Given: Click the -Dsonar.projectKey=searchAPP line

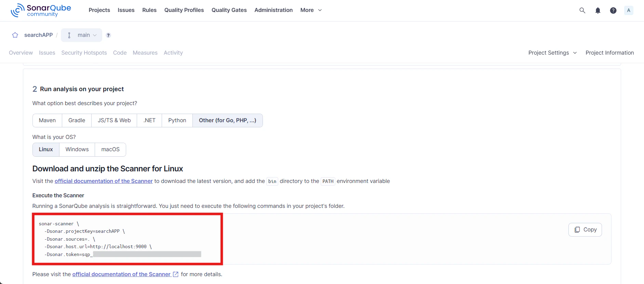Looking at the screenshot, I should coord(84,231).
